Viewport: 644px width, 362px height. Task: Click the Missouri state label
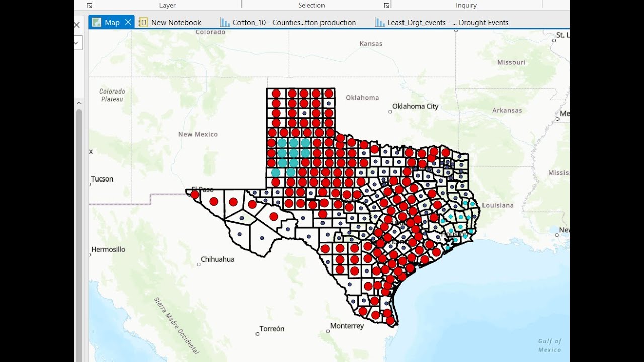(x=511, y=62)
